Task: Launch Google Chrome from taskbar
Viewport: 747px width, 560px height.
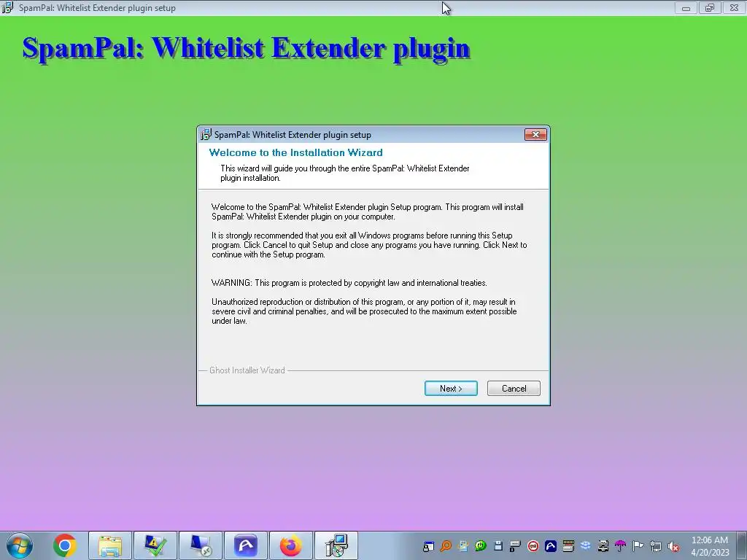Action: [x=65, y=545]
